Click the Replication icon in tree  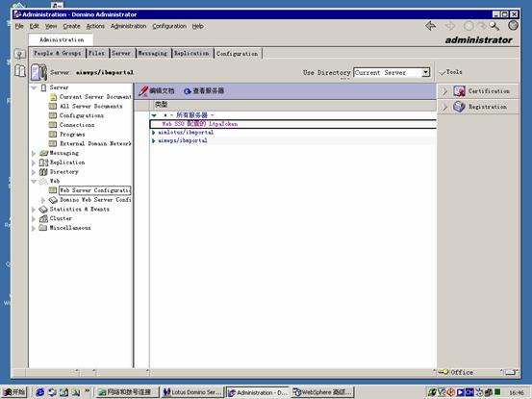coord(43,162)
